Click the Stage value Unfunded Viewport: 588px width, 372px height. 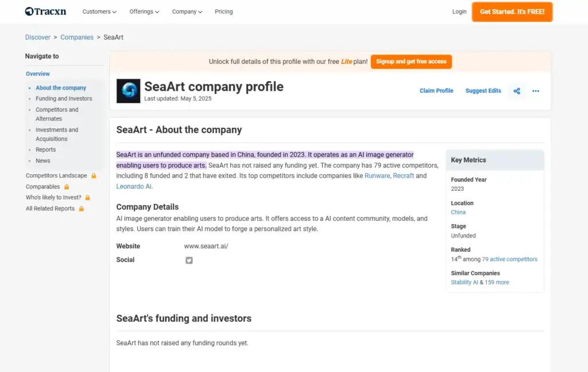(463, 236)
